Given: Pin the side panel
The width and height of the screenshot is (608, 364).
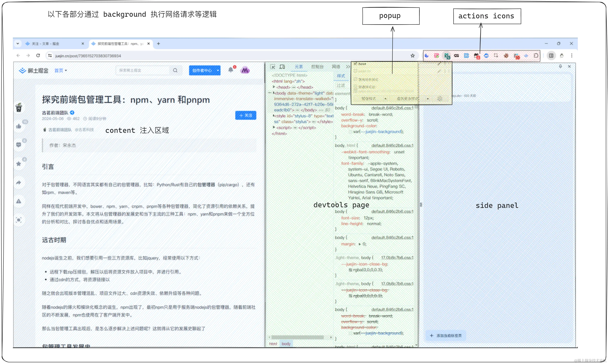Looking at the screenshot, I should coord(560,67).
